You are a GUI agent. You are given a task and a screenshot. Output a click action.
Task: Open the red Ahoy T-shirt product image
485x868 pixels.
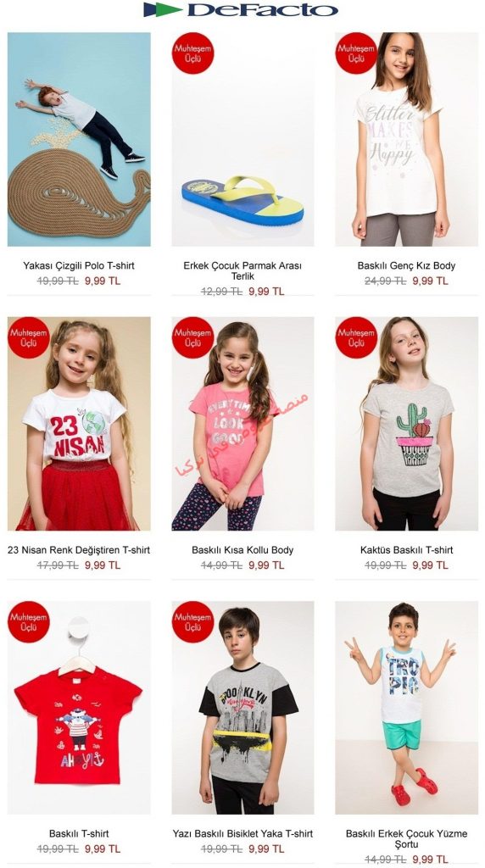coord(79,708)
